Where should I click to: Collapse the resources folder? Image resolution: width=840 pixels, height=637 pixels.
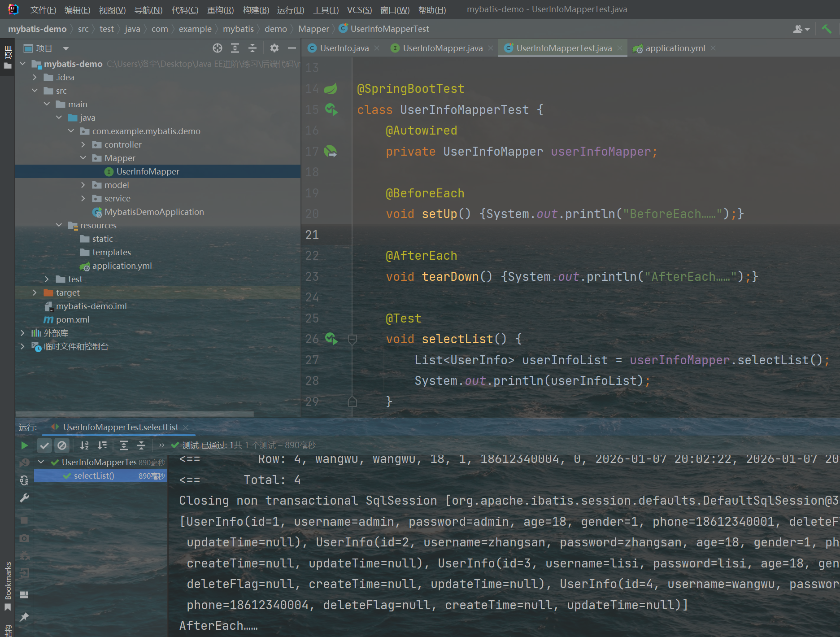[x=59, y=225]
